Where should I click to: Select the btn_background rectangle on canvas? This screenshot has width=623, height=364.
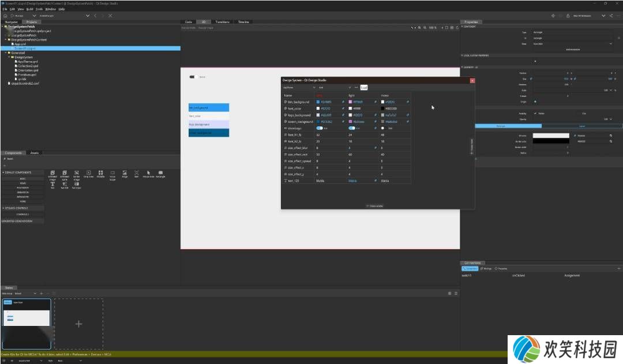pyautogui.click(x=209, y=107)
